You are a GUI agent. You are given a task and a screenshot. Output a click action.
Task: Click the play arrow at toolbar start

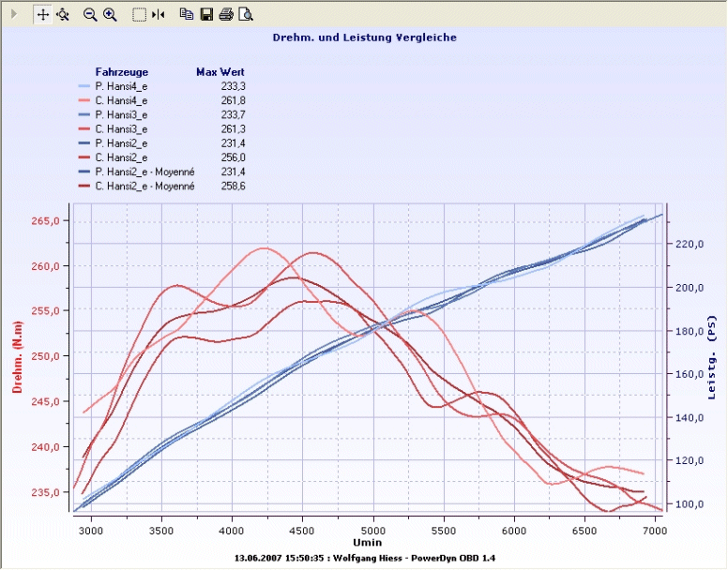13,14
